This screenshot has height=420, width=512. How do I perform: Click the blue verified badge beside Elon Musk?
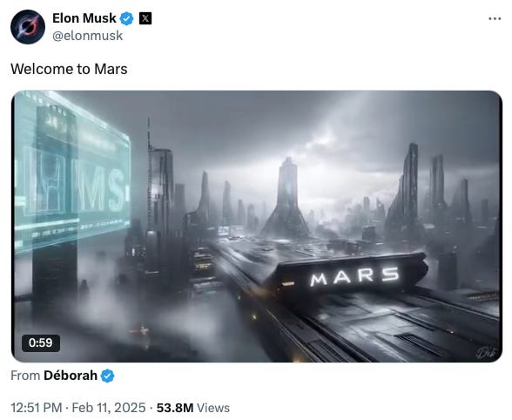(x=127, y=18)
